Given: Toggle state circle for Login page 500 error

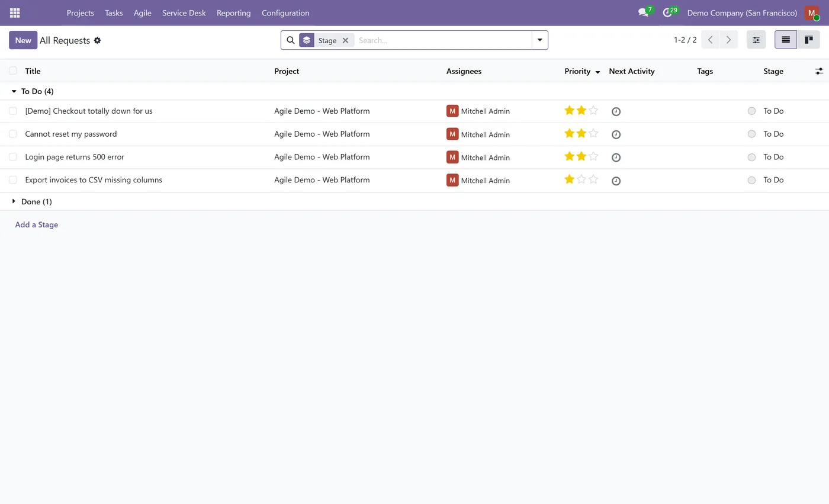Looking at the screenshot, I should [x=751, y=157].
